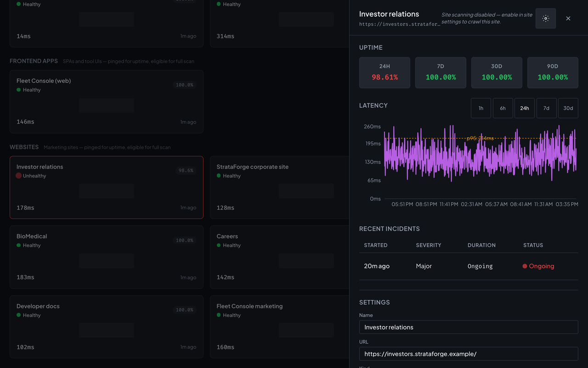Click the 98.6% badge on Investor relations card

tap(186, 171)
